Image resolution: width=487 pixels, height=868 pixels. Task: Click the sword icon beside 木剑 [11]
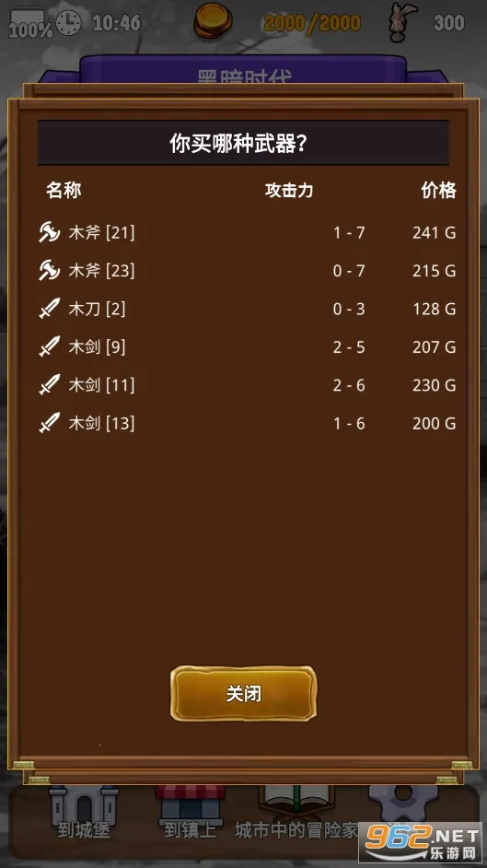coord(49,385)
